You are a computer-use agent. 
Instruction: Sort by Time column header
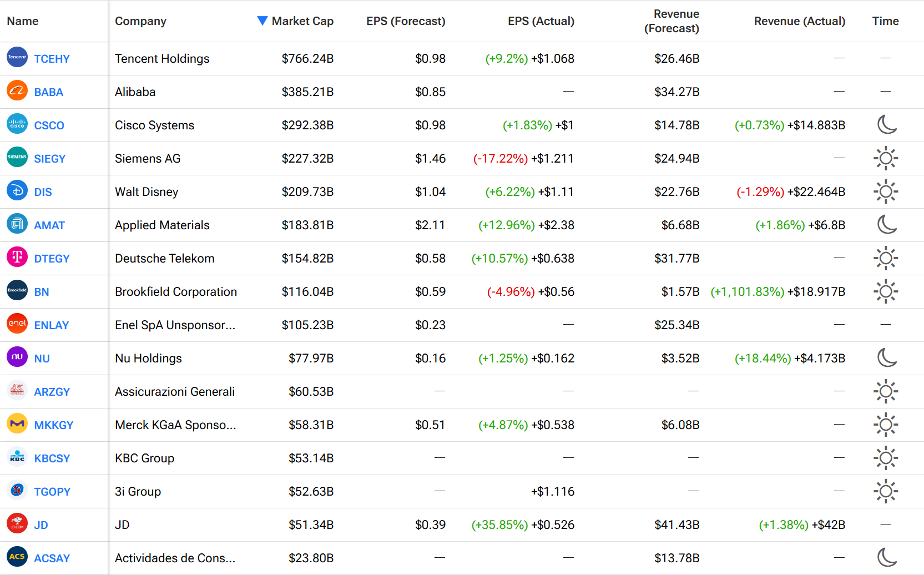pos(885,21)
